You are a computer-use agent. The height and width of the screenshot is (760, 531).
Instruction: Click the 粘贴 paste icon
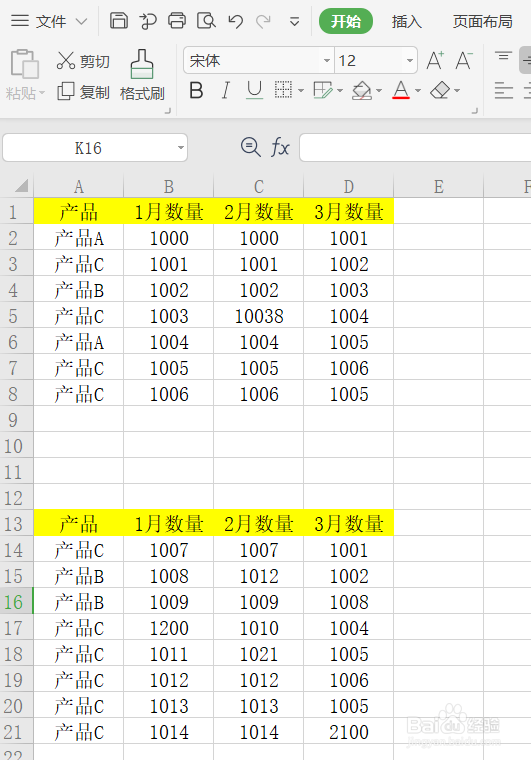click(24, 63)
